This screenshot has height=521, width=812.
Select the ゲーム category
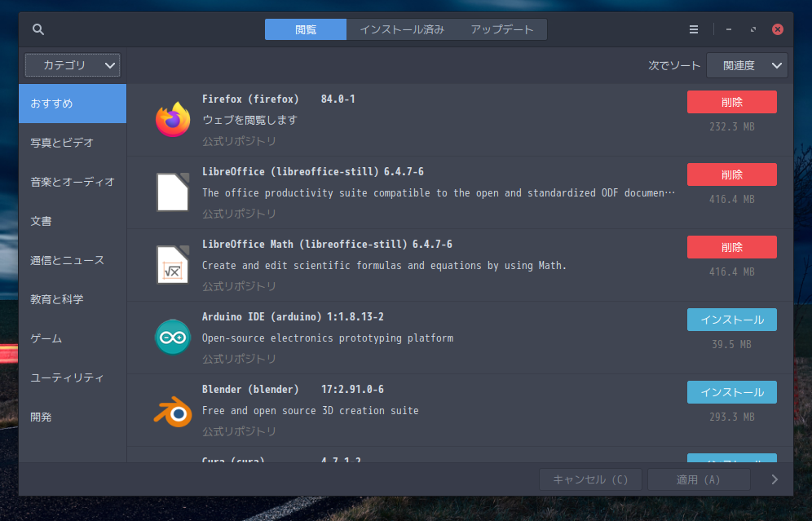point(73,338)
